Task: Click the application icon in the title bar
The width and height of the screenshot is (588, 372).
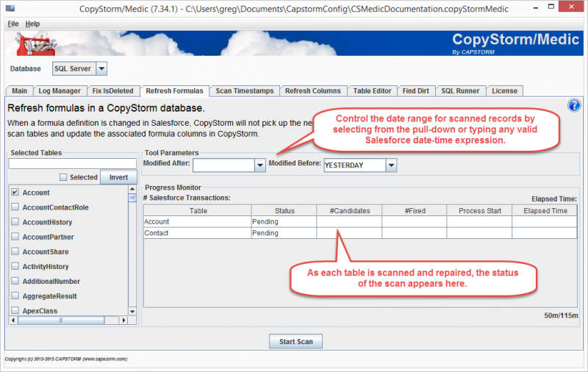Action: click(10, 8)
